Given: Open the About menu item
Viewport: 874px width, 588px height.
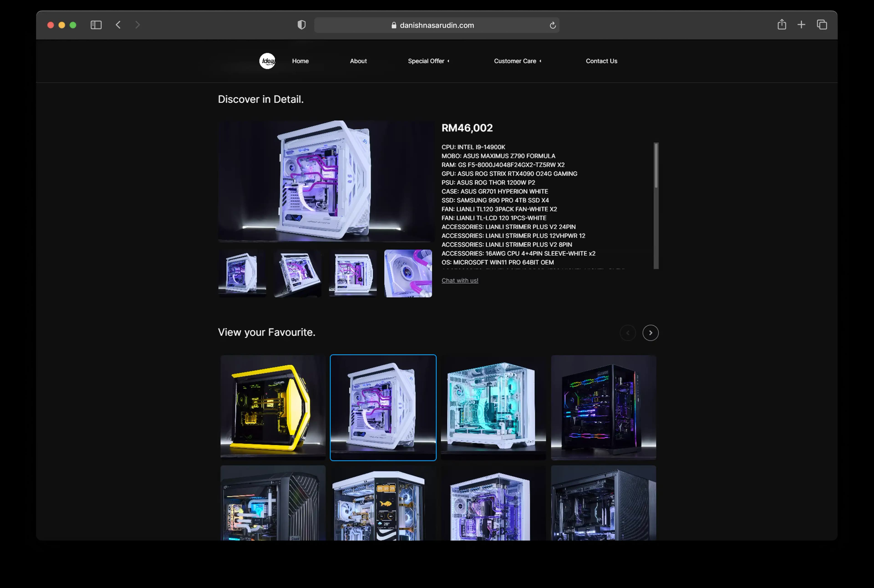Looking at the screenshot, I should (x=358, y=61).
